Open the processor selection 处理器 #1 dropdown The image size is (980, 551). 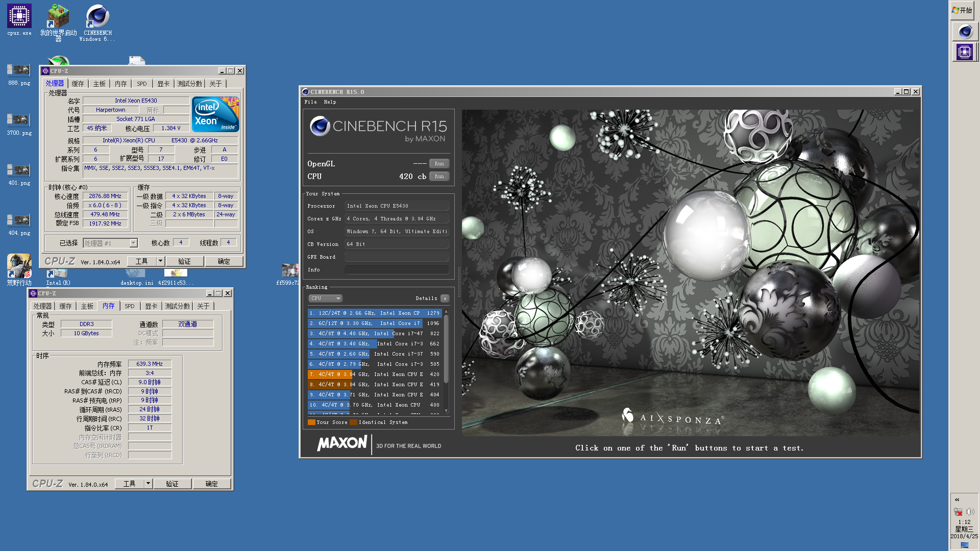click(x=110, y=243)
